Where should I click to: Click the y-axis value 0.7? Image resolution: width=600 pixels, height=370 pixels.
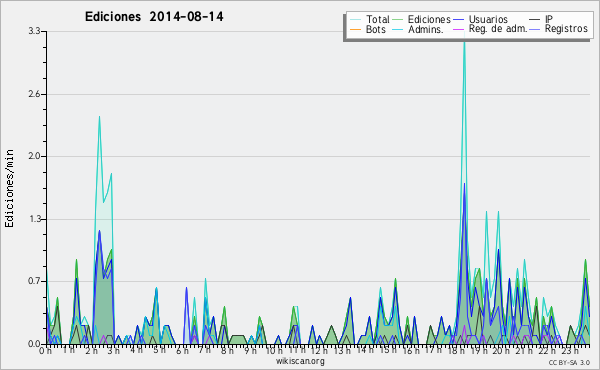[34, 282]
